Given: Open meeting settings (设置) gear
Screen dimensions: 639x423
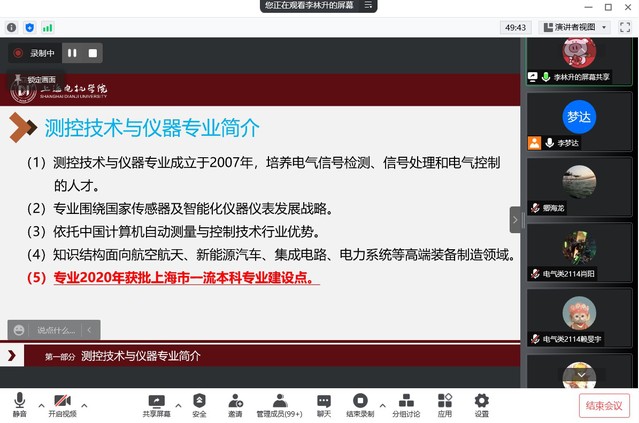Looking at the screenshot, I should 482,404.
